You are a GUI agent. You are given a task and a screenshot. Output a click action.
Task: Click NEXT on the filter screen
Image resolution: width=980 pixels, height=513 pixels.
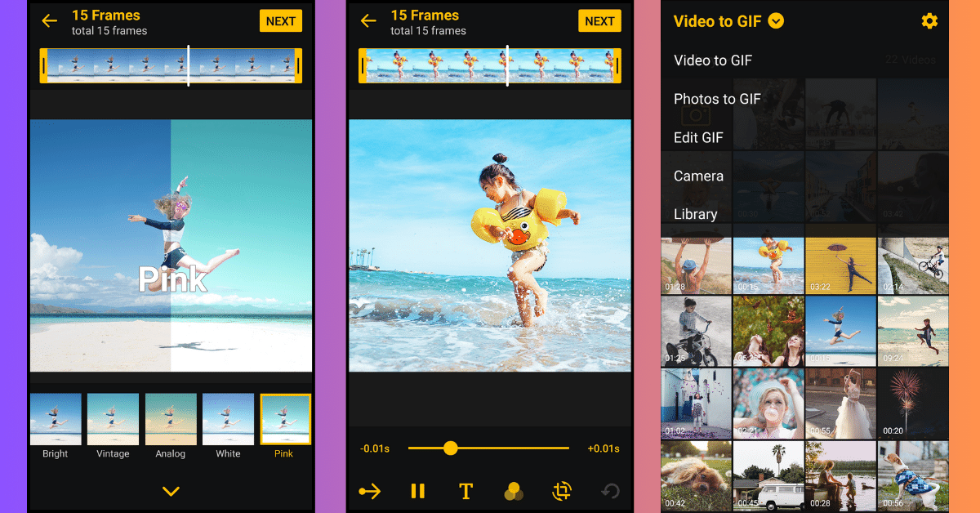pos(281,21)
